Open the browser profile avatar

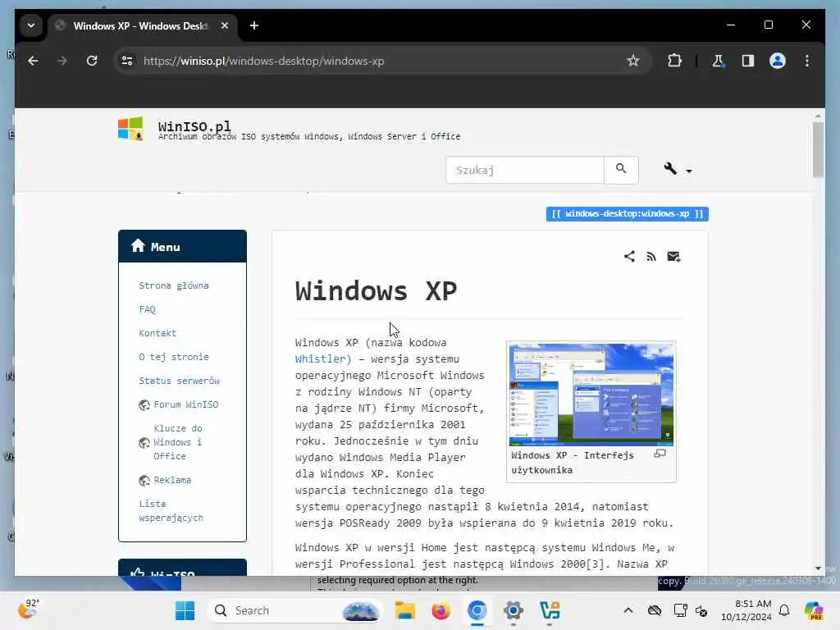click(778, 61)
